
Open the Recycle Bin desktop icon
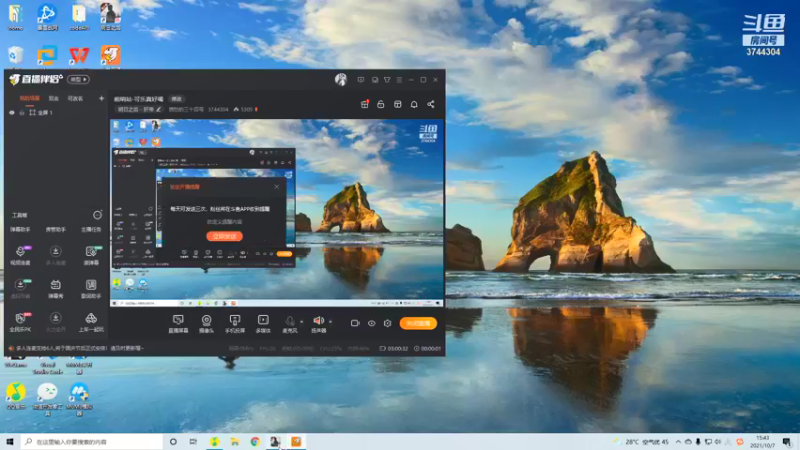coord(15,57)
